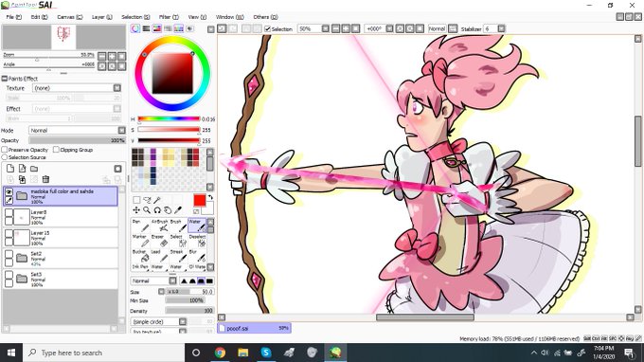Select the Deselect brush tool

click(197, 241)
